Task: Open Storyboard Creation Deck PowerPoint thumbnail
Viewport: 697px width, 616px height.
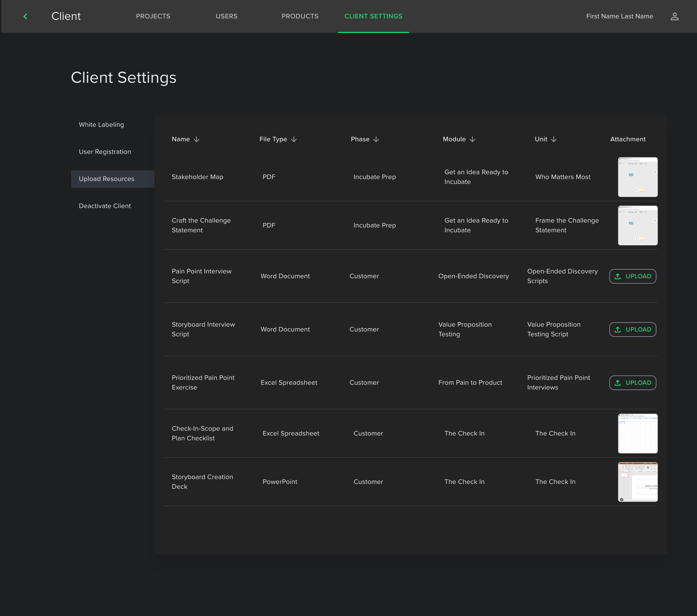Action: (x=637, y=482)
